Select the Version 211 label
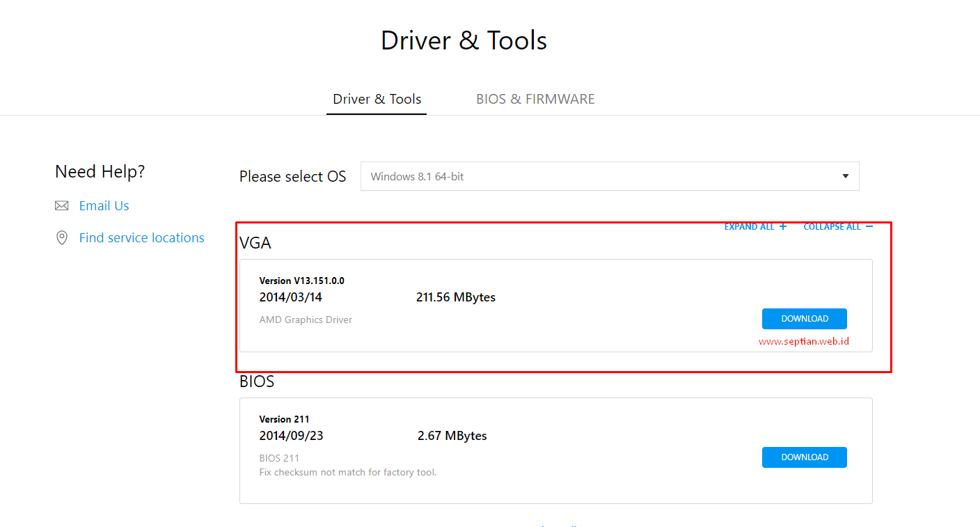980x527 pixels. coord(285,419)
